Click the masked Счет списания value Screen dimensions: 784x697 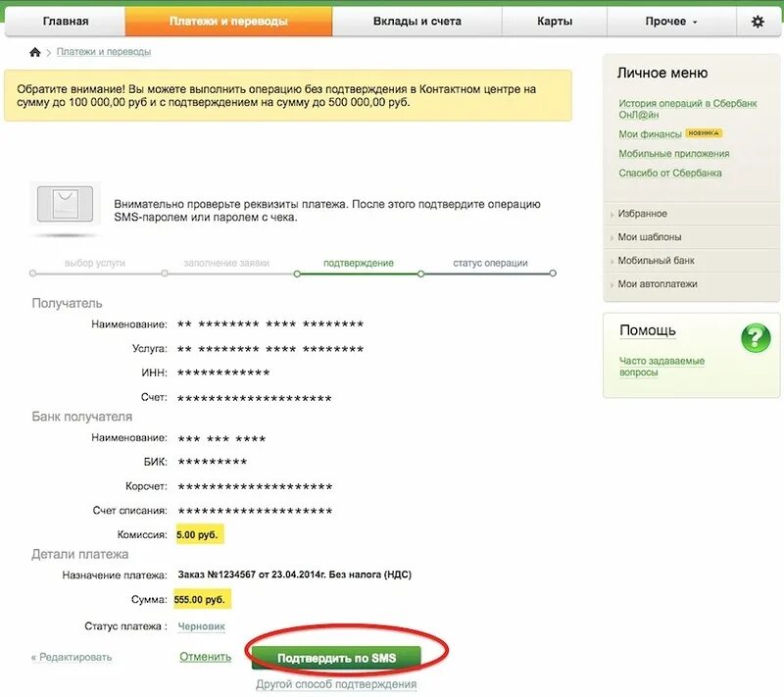coord(255,511)
